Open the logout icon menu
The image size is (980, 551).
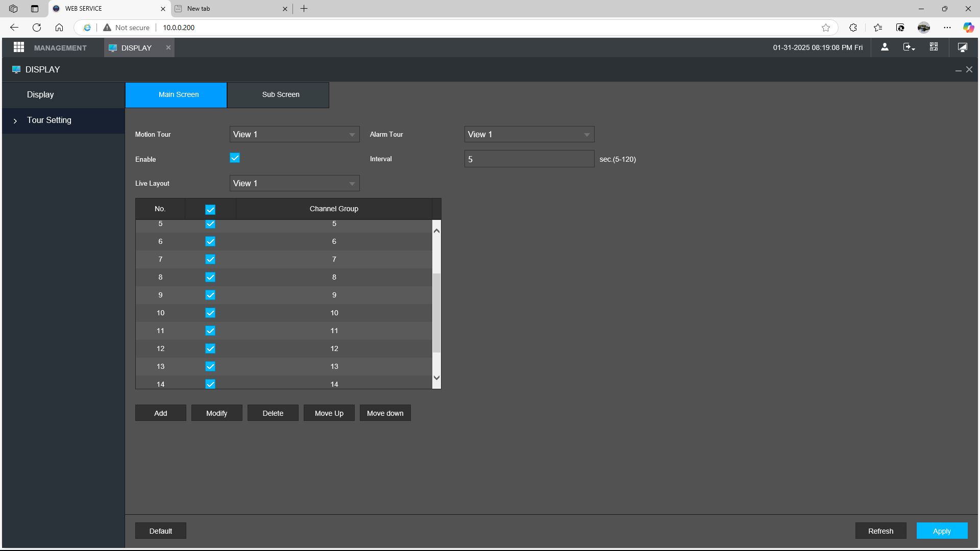tap(909, 47)
